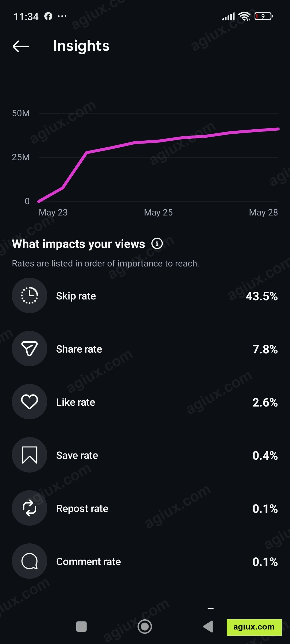
Task: Tap the Share rate paper plane icon
Action: coord(30,349)
